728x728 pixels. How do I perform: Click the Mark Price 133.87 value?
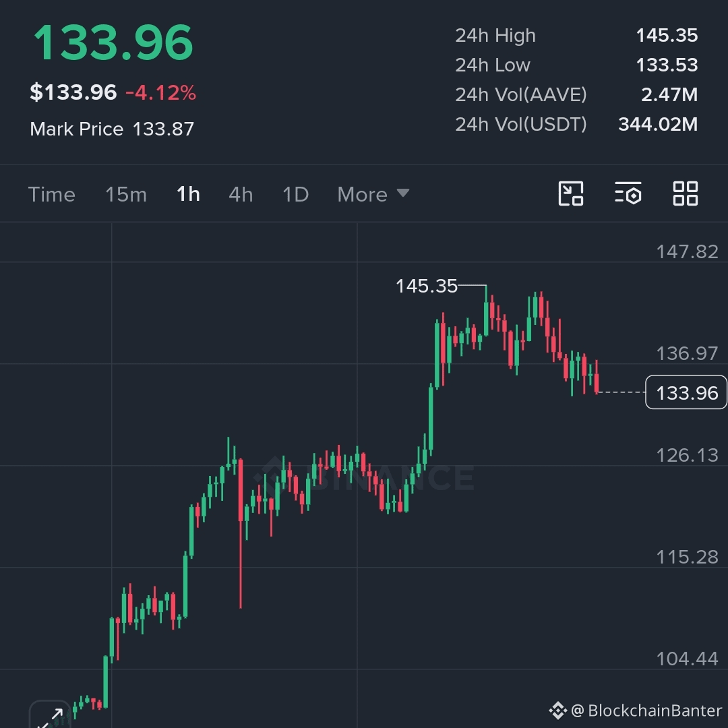pyautogui.click(x=163, y=129)
